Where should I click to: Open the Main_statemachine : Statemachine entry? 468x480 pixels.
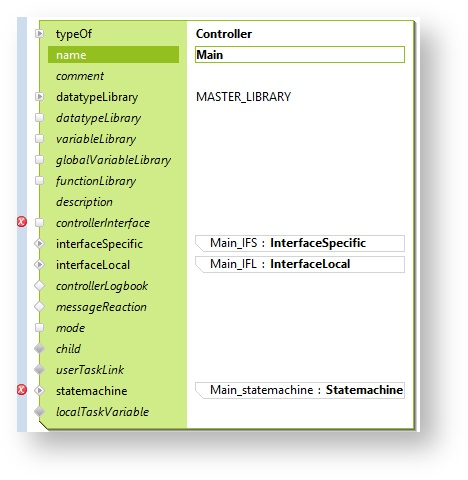tap(300, 390)
